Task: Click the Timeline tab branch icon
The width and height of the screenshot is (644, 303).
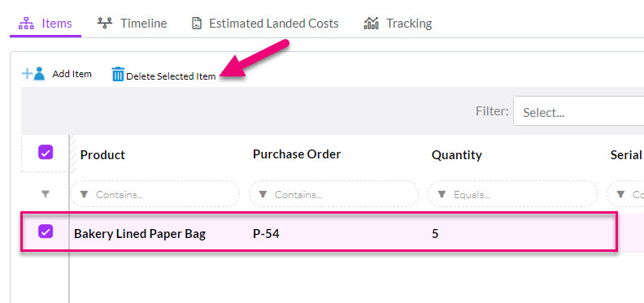Action: (x=105, y=23)
